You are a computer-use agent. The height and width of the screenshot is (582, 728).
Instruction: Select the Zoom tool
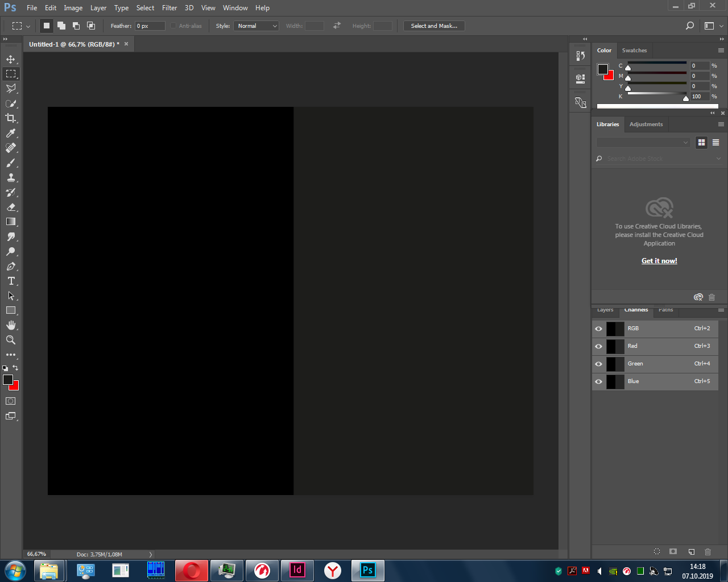pos(11,340)
